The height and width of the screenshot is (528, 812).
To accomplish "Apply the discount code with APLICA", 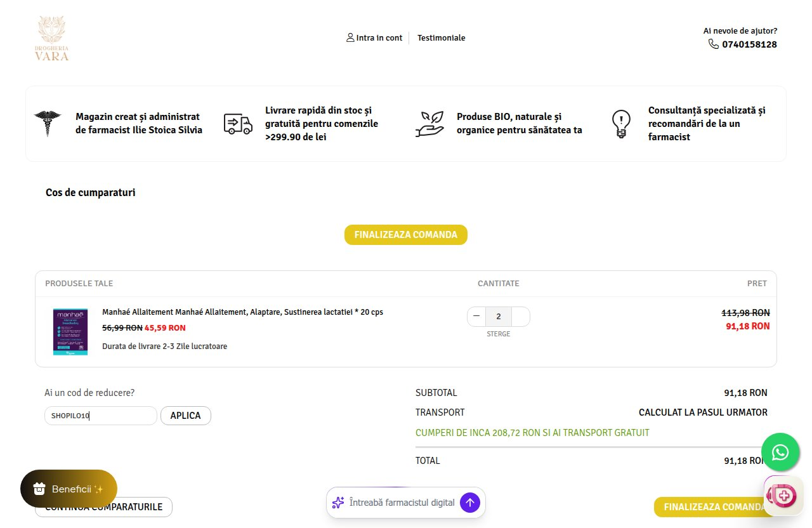I will [186, 416].
